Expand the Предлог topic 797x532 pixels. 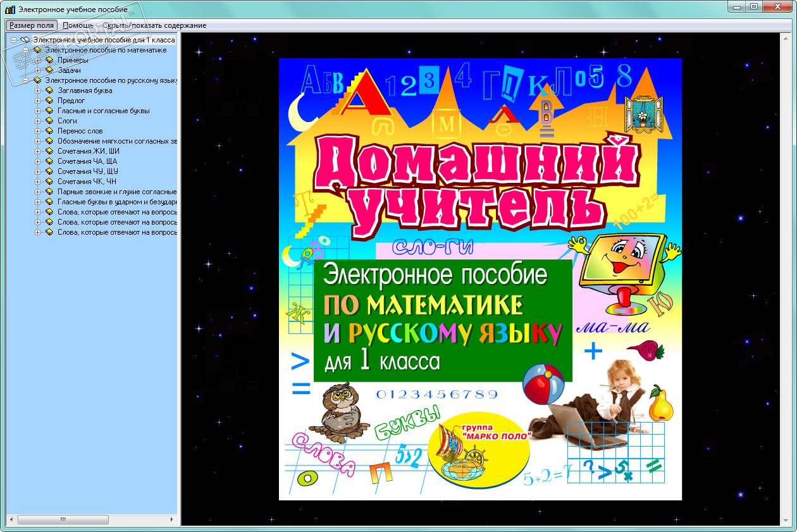[x=38, y=101]
